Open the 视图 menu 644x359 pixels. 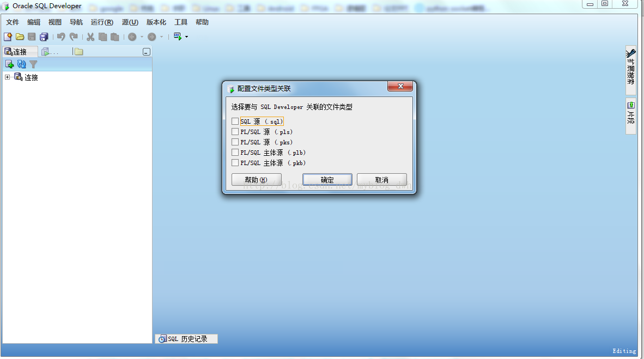(x=54, y=22)
